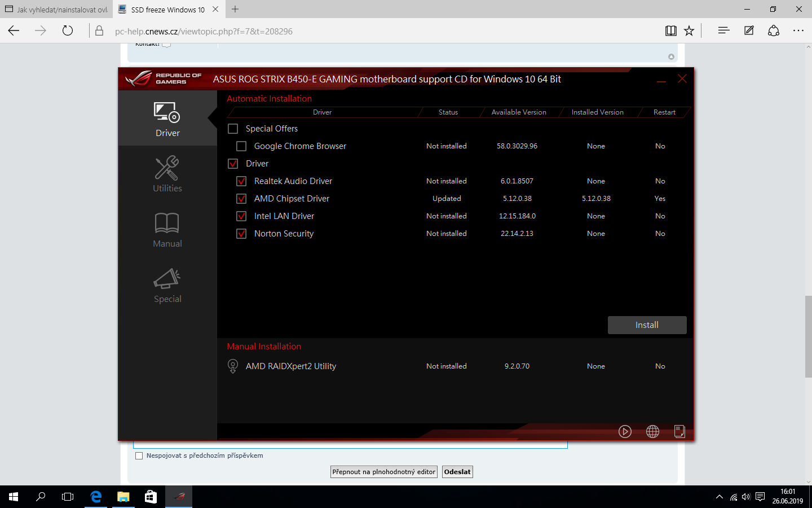Click the Odeslat submit button
This screenshot has width=812, height=508.
[x=457, y=472]
